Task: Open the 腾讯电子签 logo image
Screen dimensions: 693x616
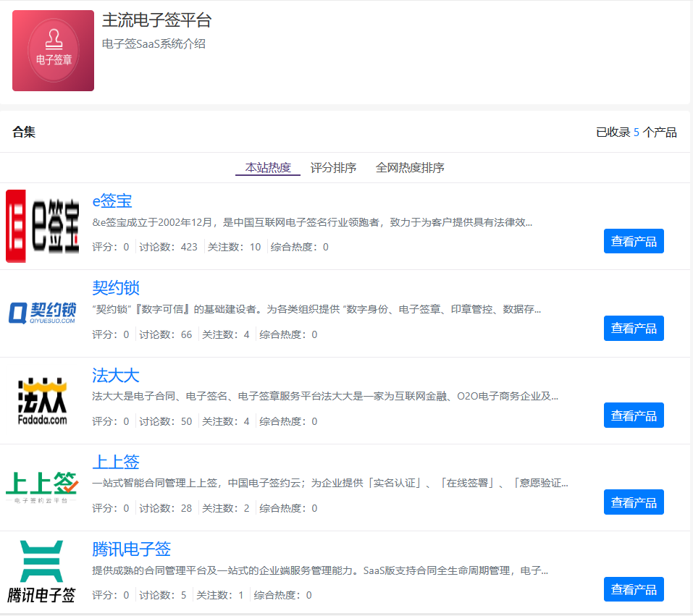Action: (43, 571)
